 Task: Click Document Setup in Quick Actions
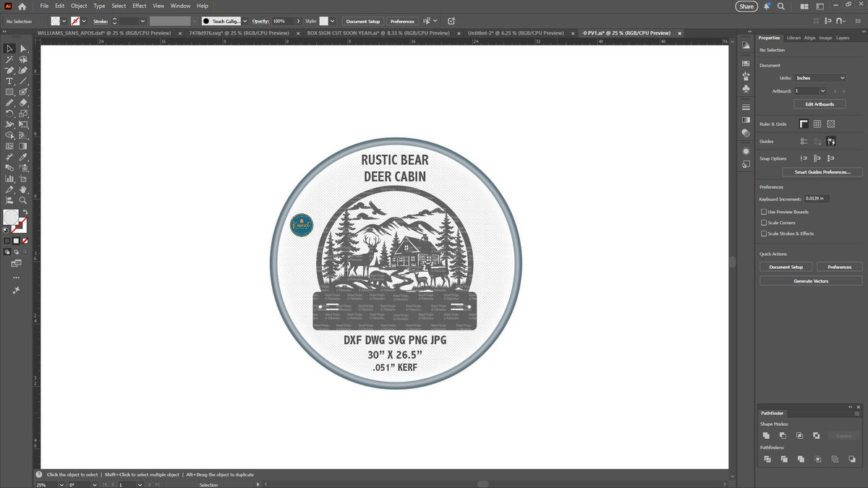[786, 267]
